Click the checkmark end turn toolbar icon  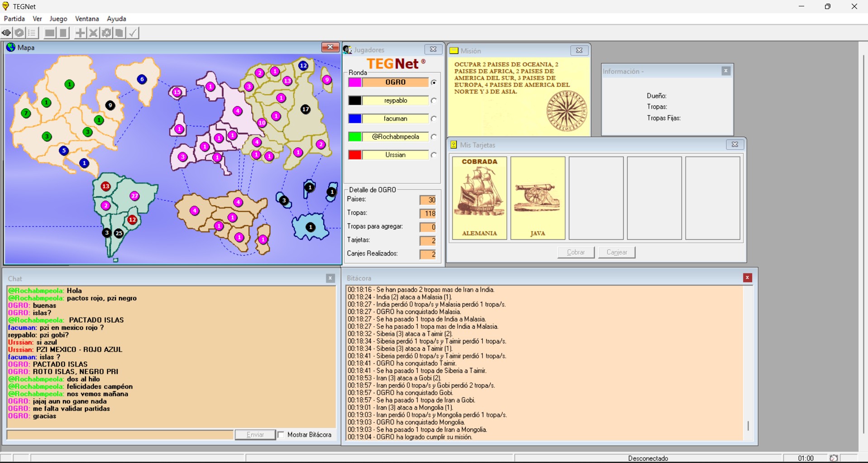[133, 33]
